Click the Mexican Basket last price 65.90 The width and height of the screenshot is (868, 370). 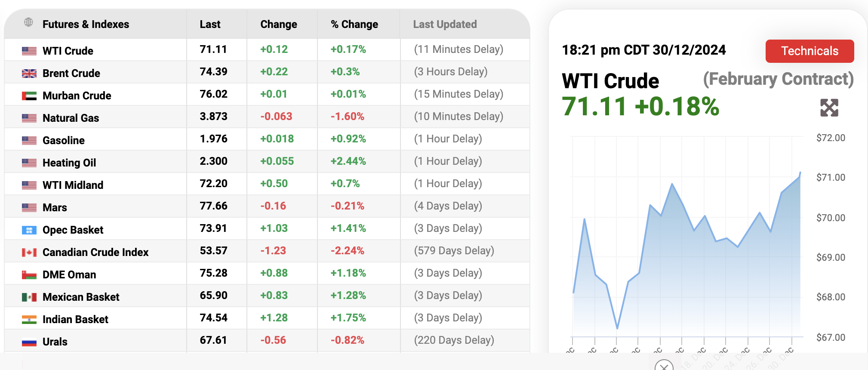click(x=213, y=296)
